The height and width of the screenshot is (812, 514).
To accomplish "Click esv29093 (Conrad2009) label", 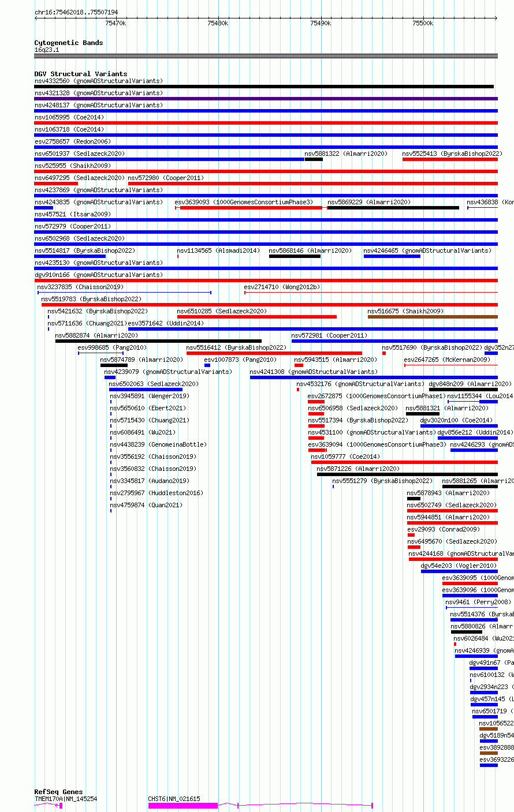I will point(444,529).
